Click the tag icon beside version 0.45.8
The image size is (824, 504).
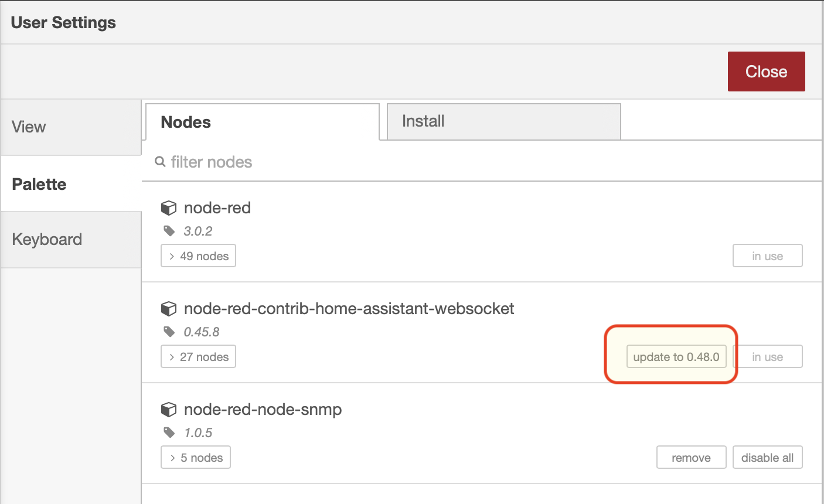169,332
